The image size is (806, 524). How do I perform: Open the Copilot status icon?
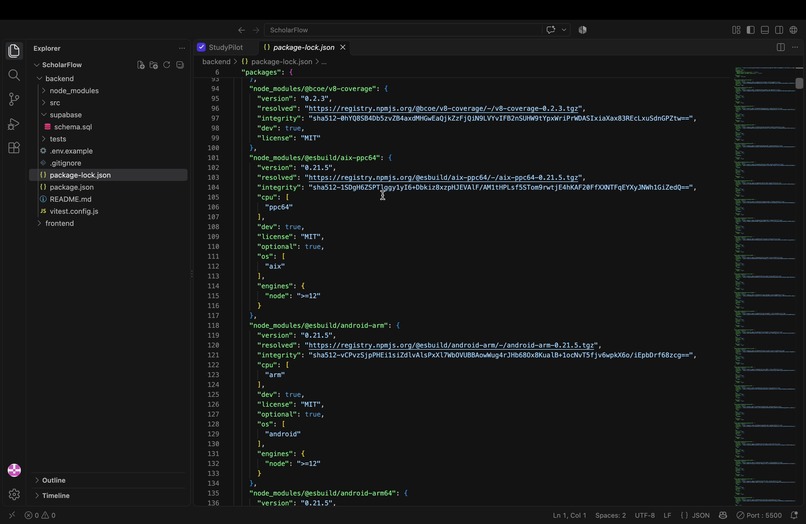point(723,515)
